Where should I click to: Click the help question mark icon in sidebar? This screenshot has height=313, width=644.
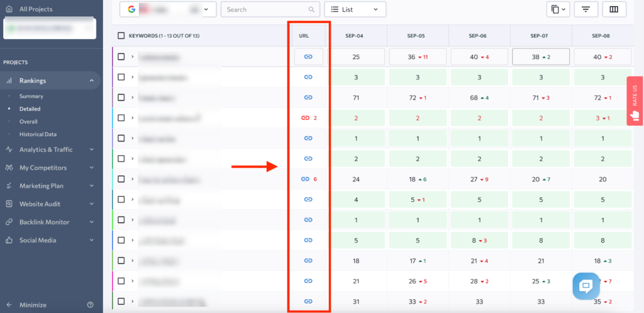click(x=91, y=305)
